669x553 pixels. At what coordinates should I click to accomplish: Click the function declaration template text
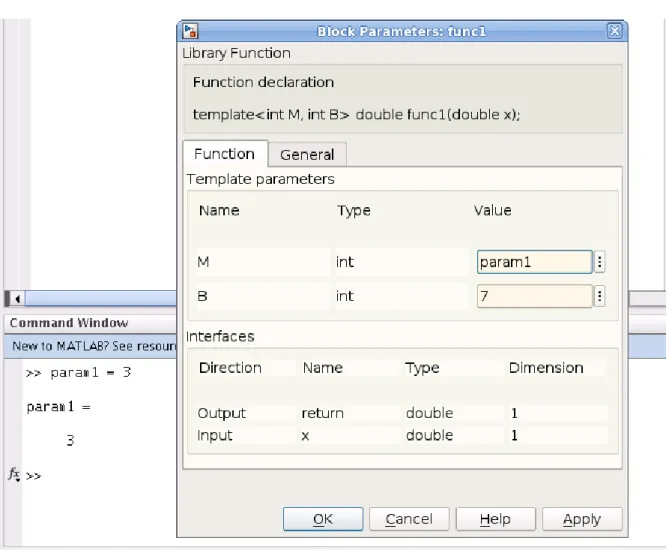(x=356, y=114)
